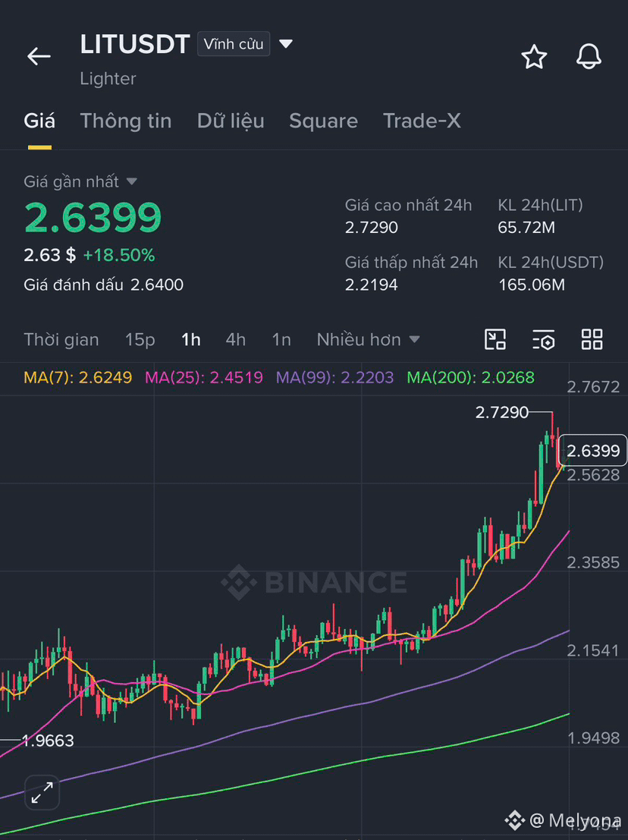Open the chart drawing tools icon

point(495,340)
